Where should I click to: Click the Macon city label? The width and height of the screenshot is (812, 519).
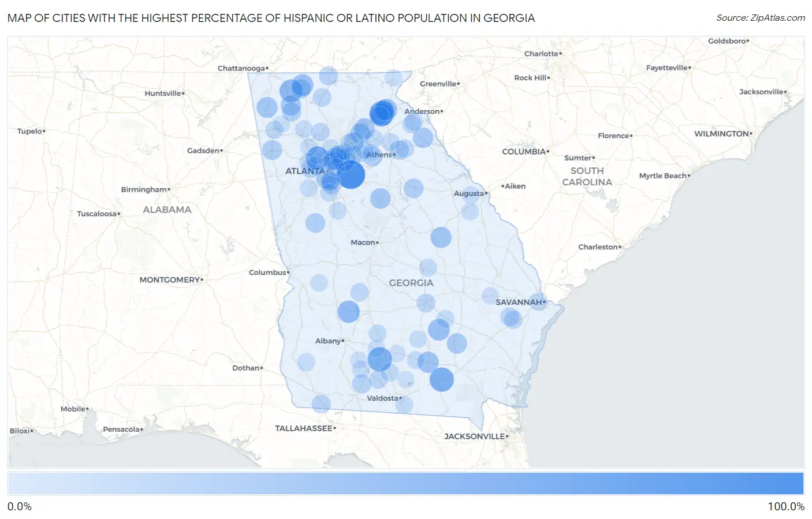click(x=363, y=242)
